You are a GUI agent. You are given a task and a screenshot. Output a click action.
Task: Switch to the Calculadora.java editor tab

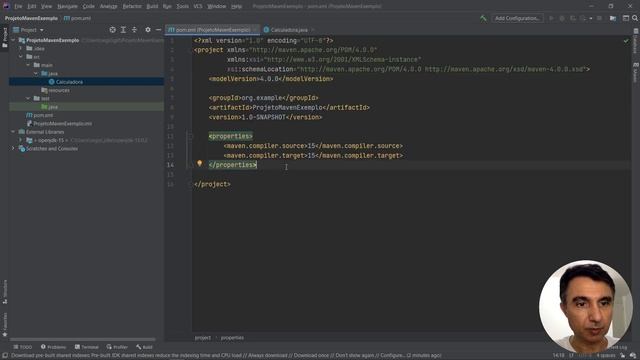click(289, 30)
